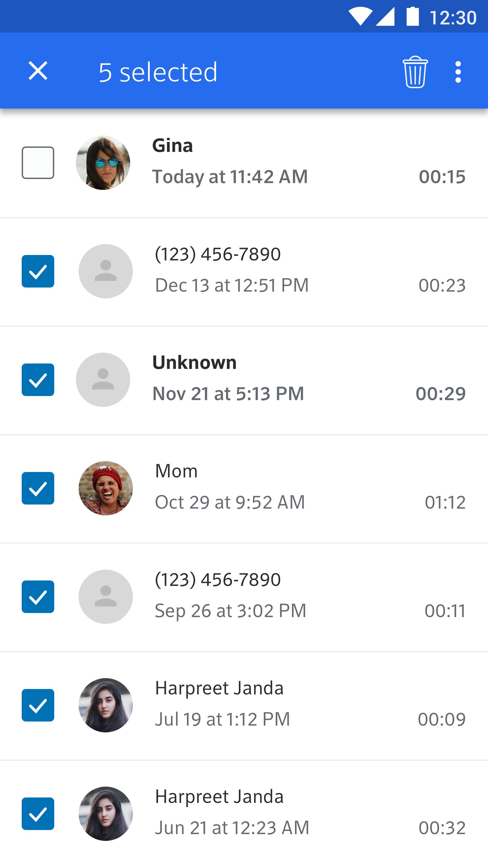488x868 pixels.
Task: Untick the Sep 26 voicemail checkbox
Action: [38, 597]
